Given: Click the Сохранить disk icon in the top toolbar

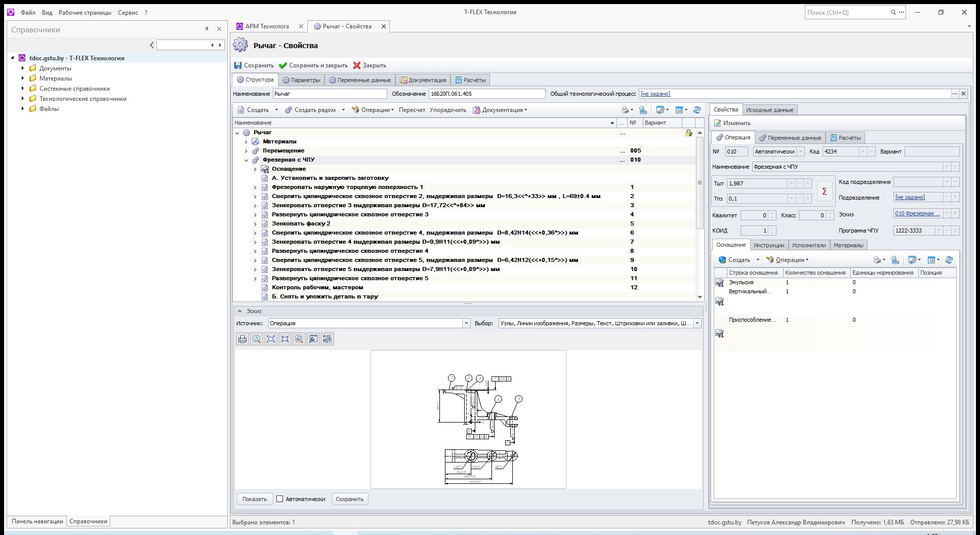Looking at the screenshot, I should [x=238, y=65].
